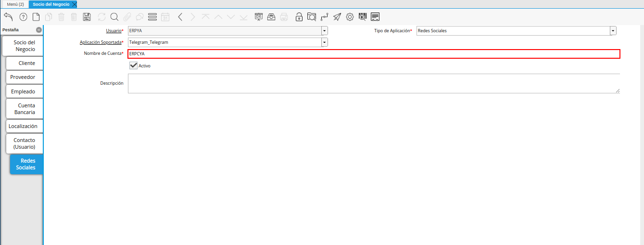Open the Usuario dropdown arrow

[x=325, y=30]
